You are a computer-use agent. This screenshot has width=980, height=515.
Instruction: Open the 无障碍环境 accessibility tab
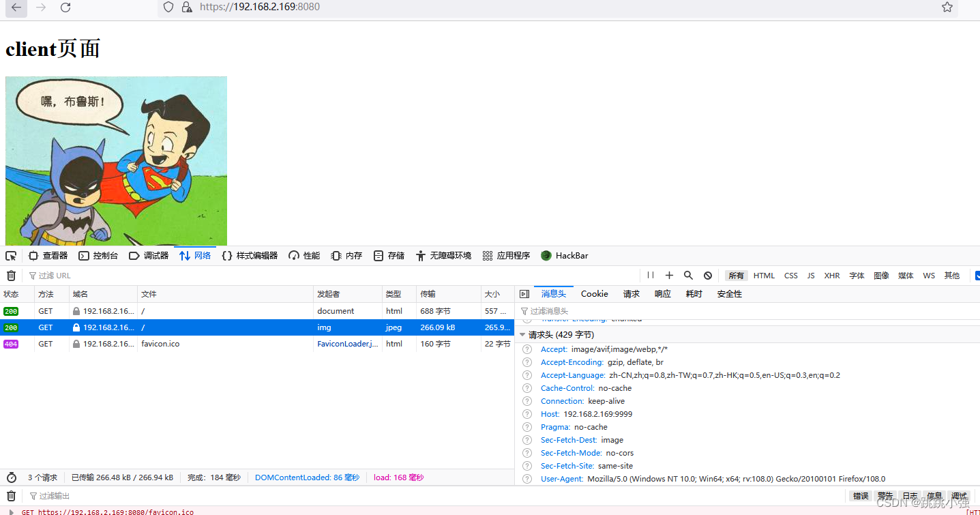[443, 256]
